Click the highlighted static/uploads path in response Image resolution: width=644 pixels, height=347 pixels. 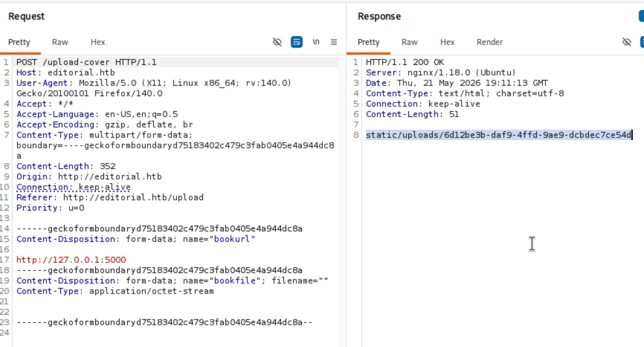[499, 135]
